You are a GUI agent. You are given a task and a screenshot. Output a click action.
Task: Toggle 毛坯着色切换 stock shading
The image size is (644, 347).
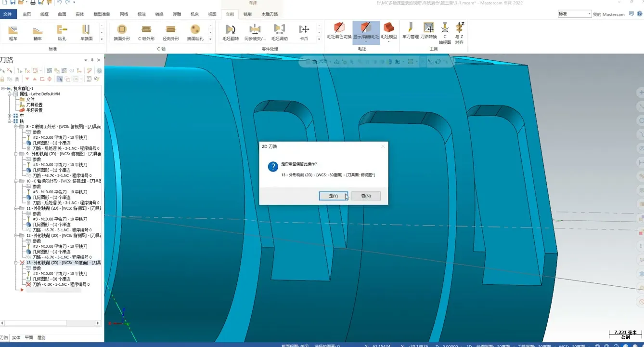(339, 30)
